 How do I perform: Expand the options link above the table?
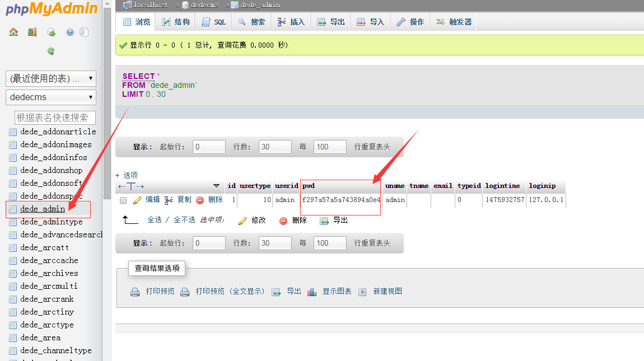tap(127, 175)
